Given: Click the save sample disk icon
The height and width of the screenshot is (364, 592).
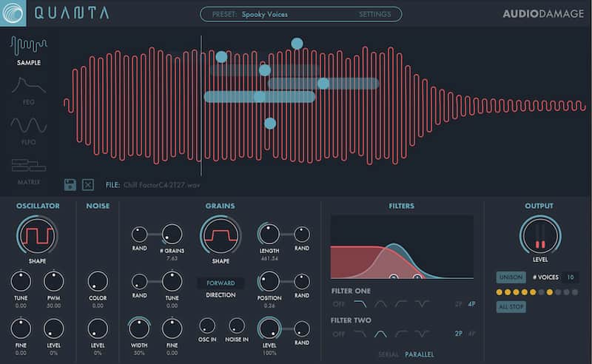Looking at the screenshot, I should [x=70, y=185].
